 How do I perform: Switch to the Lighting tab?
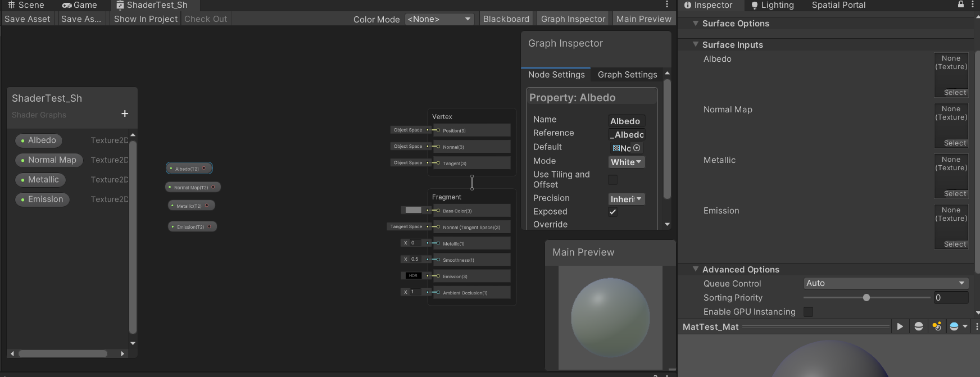(x=773, y=5)
